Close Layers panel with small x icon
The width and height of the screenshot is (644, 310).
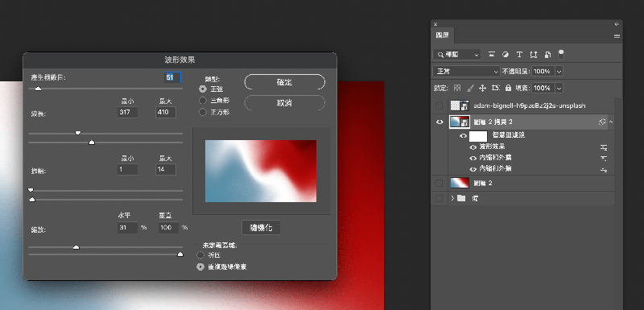coord(436,24)
